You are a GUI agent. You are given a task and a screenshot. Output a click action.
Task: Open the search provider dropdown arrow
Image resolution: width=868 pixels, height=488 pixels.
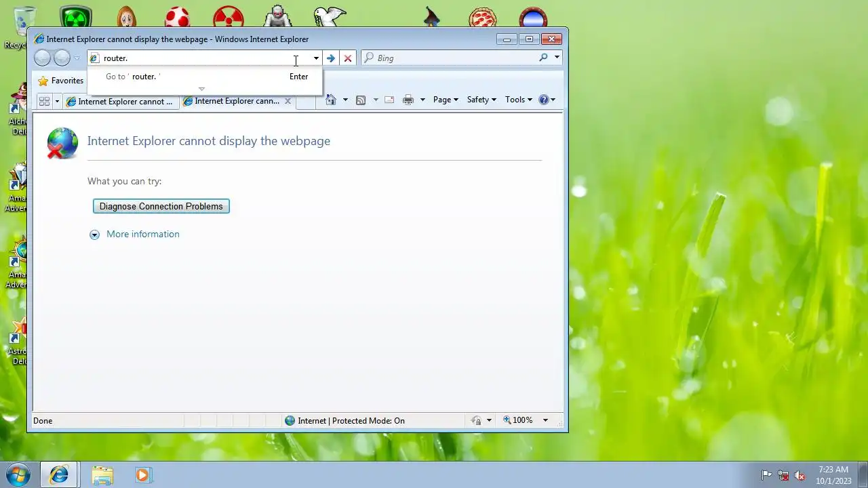coord(557,58)
